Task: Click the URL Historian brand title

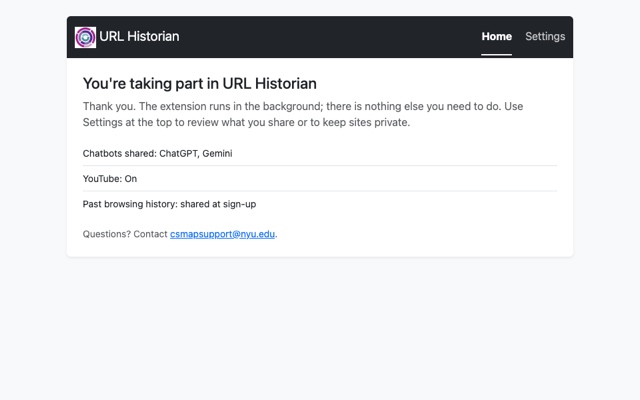Action: click(x=139, y=36)
